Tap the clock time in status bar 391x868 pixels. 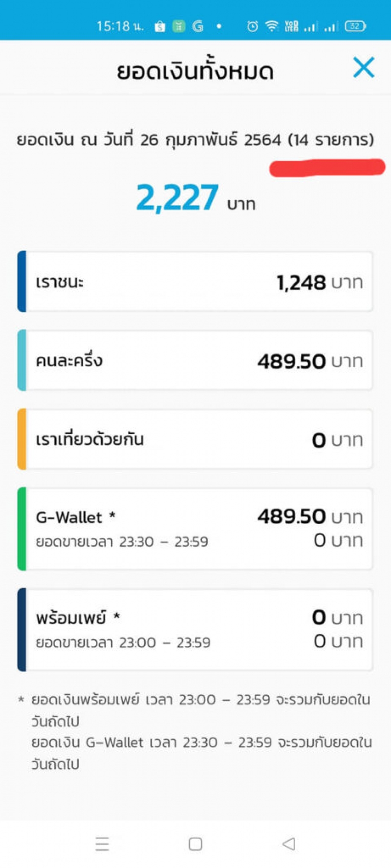(120, 26)
